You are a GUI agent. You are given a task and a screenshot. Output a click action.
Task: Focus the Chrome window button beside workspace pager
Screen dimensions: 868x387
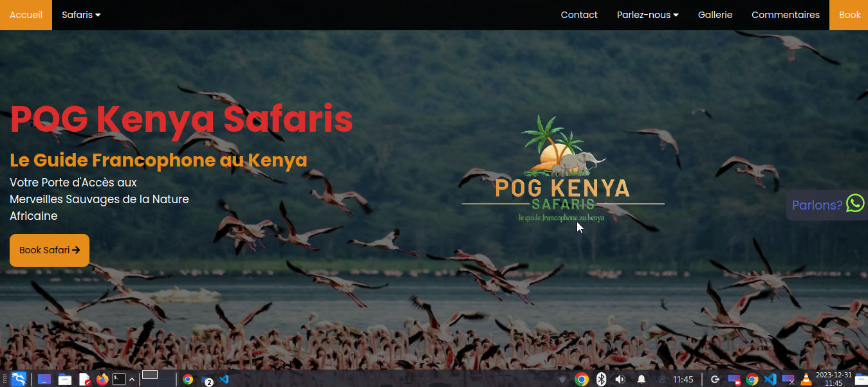188,379
